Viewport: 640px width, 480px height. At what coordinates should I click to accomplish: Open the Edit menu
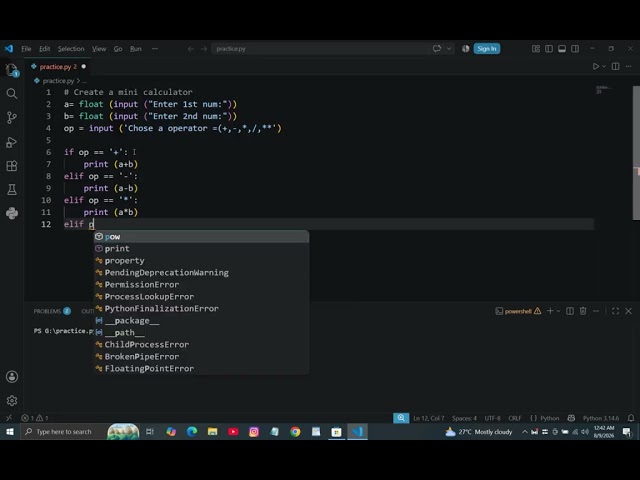44,49
